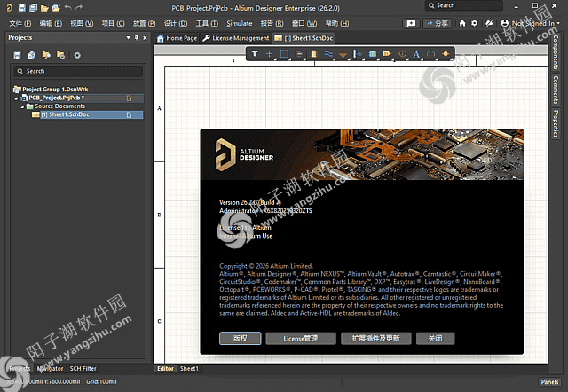Click the 版权 button in About dialog
568x392 pixels.
pos(241,339)
